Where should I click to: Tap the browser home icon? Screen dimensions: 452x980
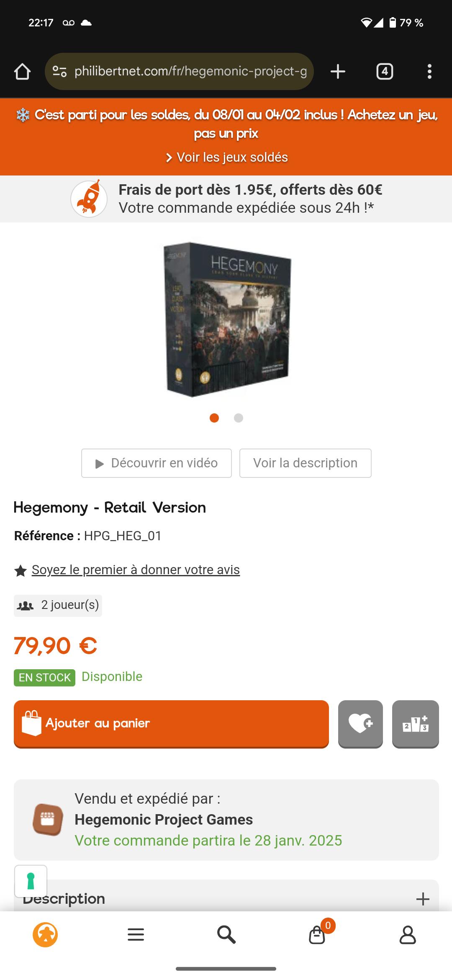click(23, 72)
